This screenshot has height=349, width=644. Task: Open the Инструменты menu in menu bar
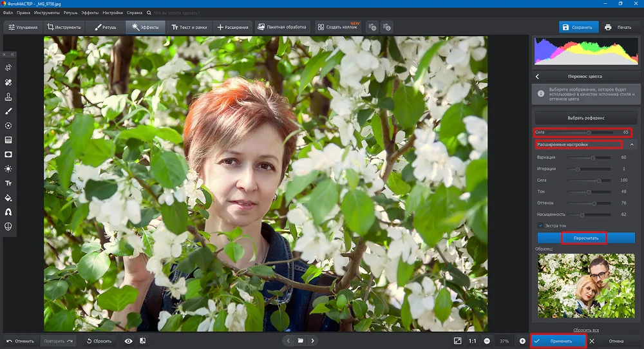tap(47, 13)
